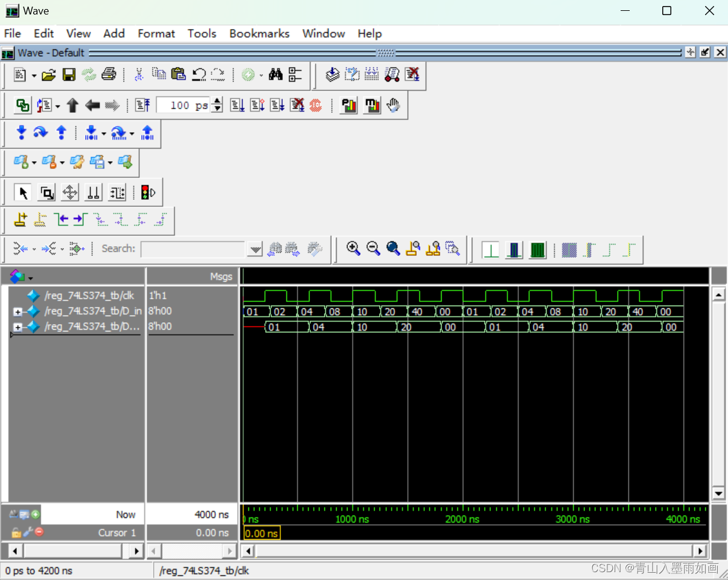Open the Help menu
Screen dimensions: 728x580
click(x=369, y=33)
